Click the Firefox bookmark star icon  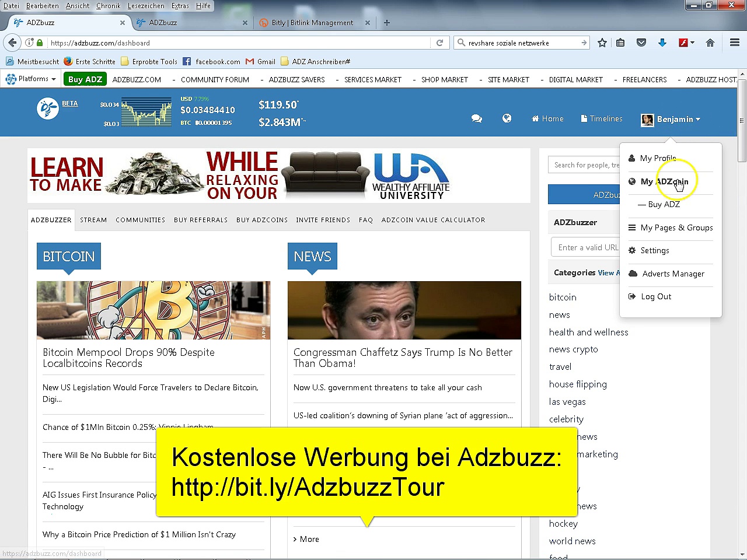pos(602,43)
